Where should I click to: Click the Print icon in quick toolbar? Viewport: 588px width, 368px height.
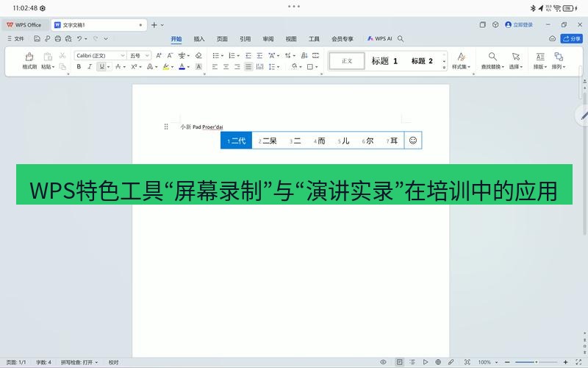(x=58, y=38)
